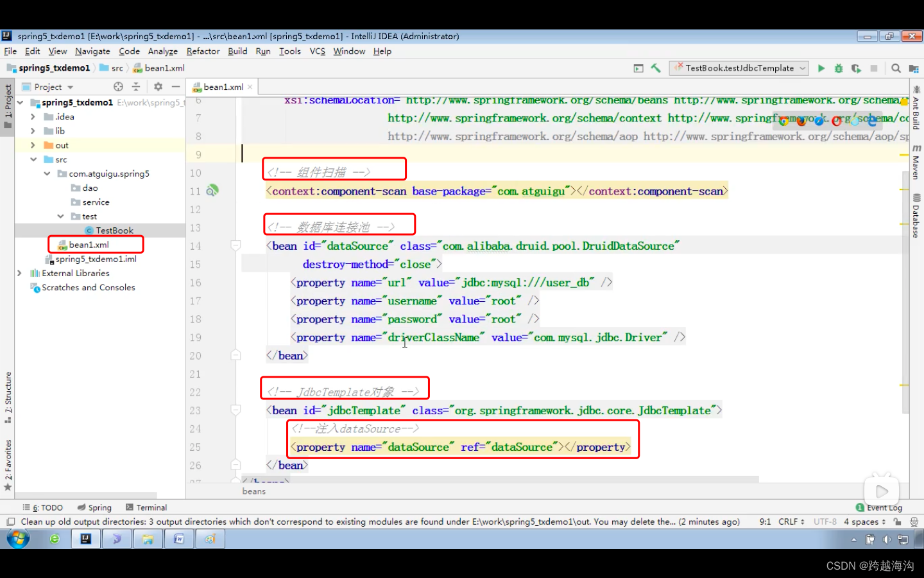Collapse the src folder
924x578 pixels.
tap(33, 159)
